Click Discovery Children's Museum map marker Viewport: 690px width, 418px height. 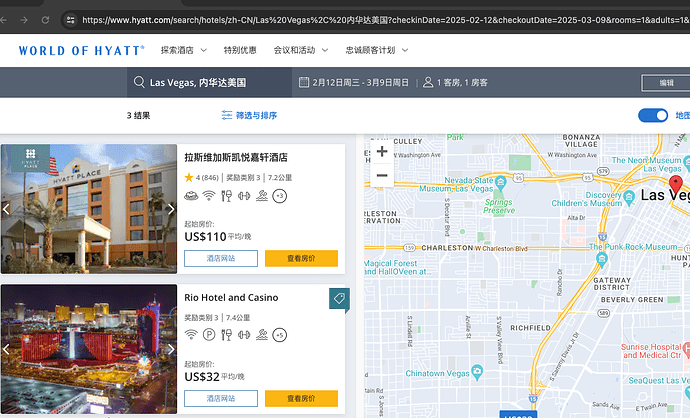point(629,197)
